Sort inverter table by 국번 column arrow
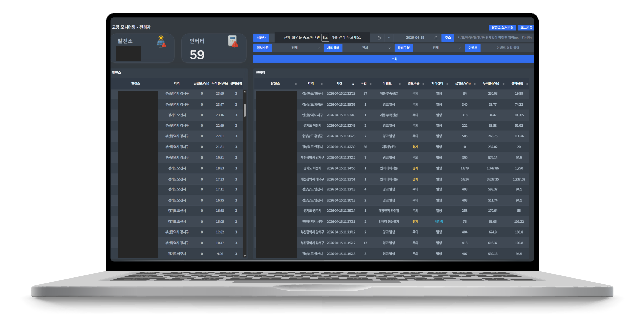644x332 pixels. [371, 84]
